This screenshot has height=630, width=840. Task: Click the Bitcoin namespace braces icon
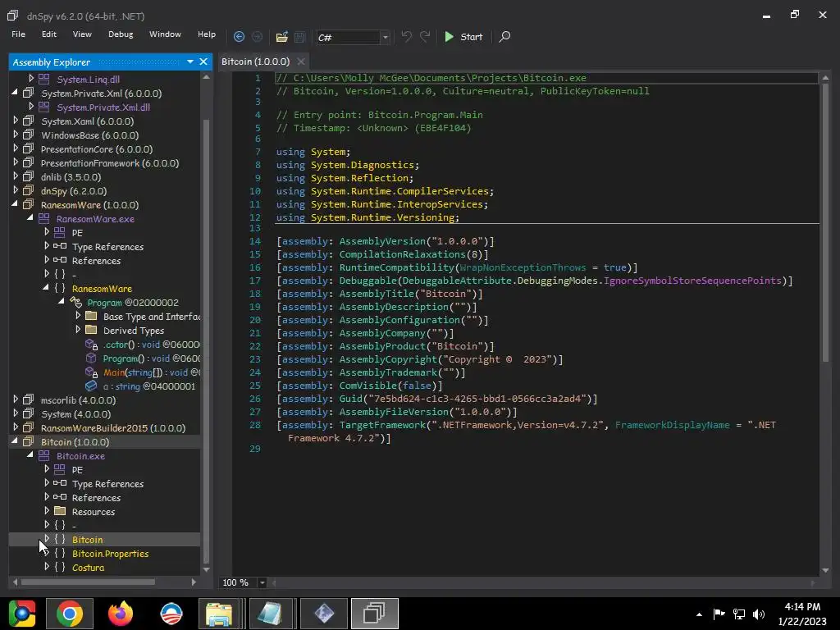point(60,539)
